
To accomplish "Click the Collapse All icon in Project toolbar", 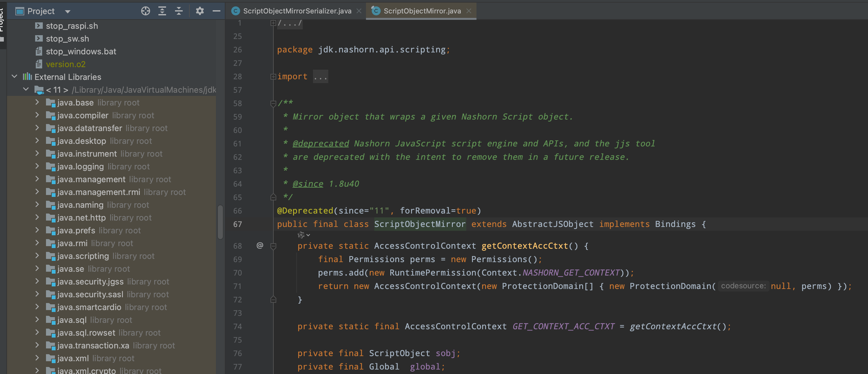I will [179, 11].
